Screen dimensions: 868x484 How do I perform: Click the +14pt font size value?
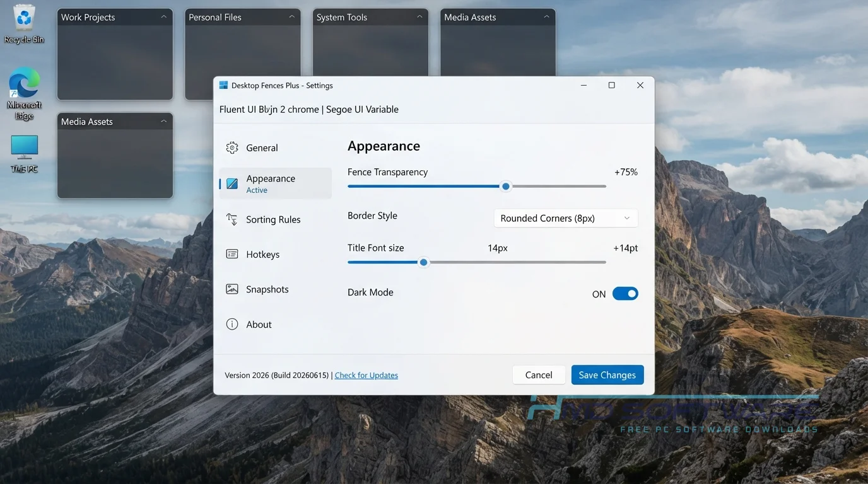pos(625,248)
